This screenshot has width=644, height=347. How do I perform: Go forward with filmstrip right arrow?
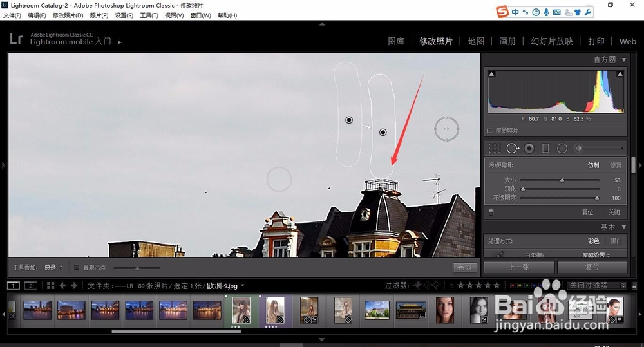pyautogui.click(x=74, y=285)
